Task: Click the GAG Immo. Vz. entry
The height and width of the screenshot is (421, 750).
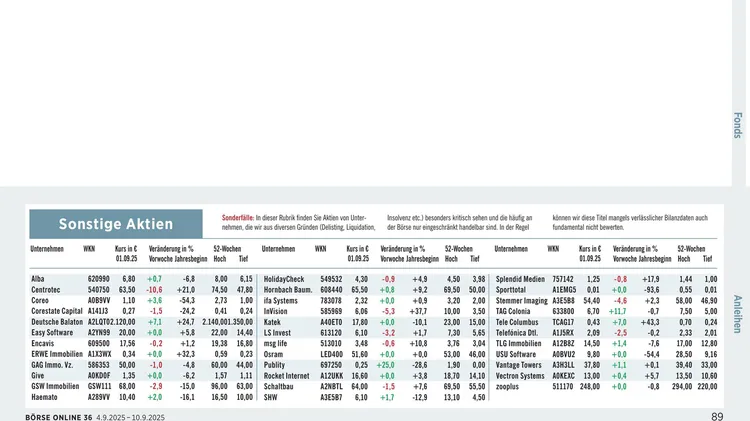Action: pos(53,365)
